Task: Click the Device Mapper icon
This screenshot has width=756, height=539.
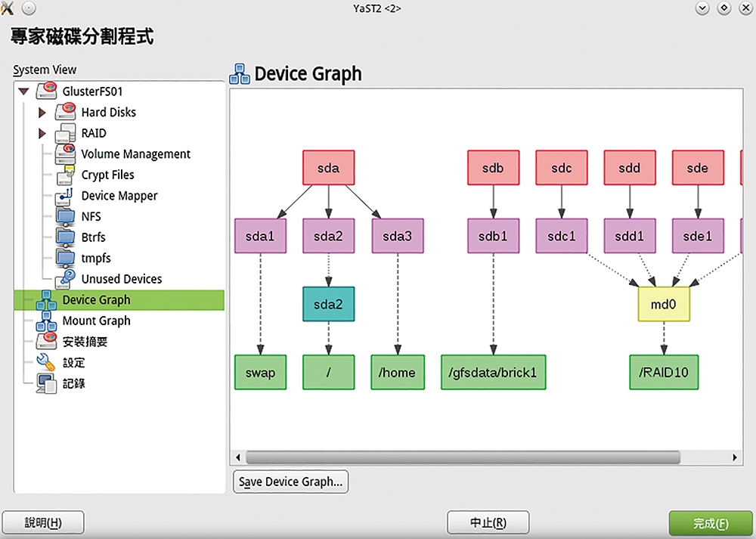Action: [65, 195]
